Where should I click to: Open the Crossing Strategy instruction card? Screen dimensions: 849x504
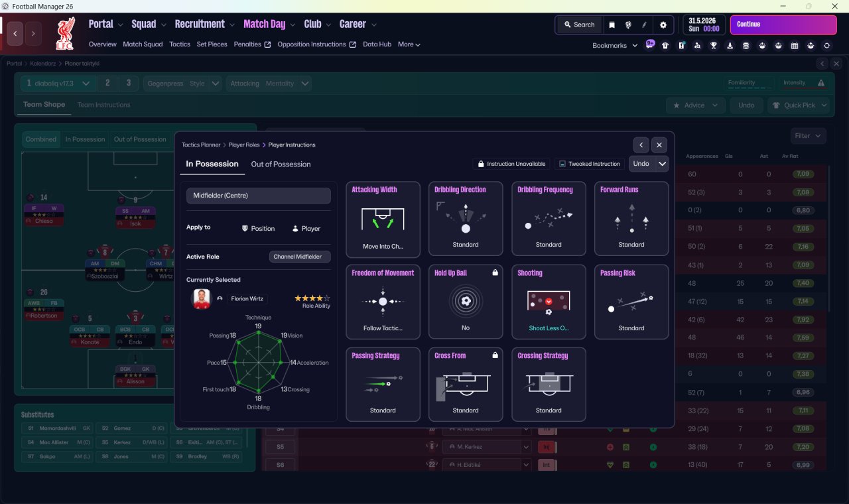549,385
